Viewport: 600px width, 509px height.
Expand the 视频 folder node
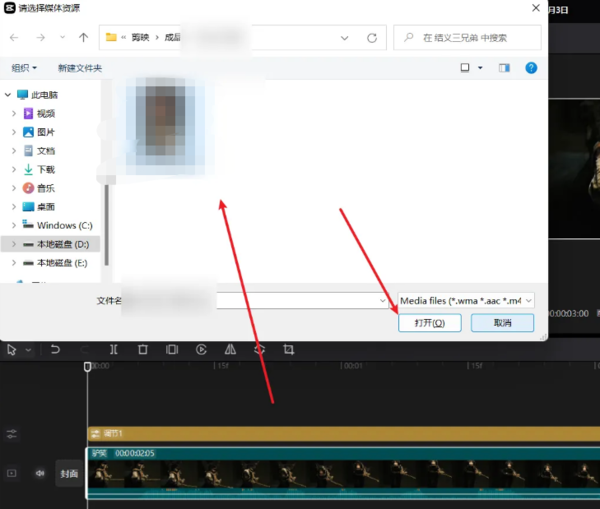14,113
